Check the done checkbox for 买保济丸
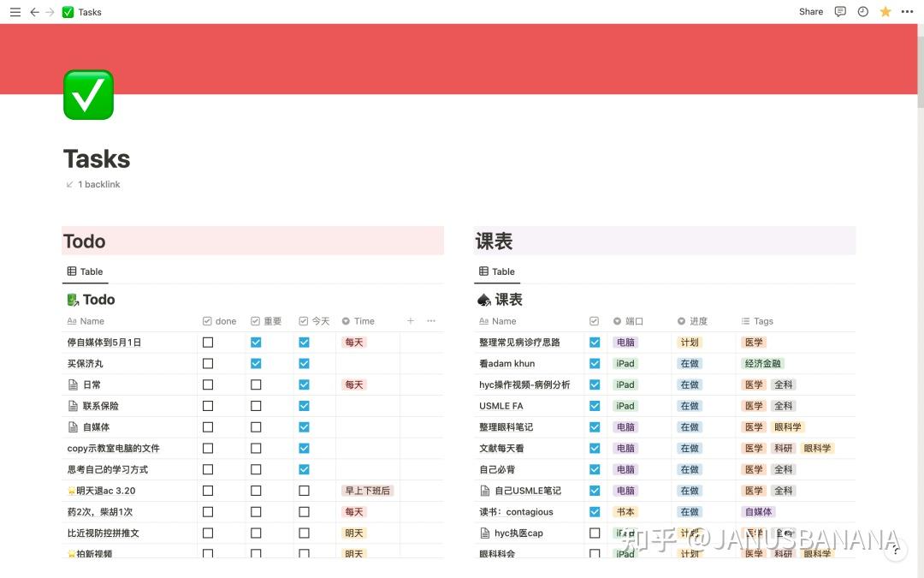 coord(206,362)
